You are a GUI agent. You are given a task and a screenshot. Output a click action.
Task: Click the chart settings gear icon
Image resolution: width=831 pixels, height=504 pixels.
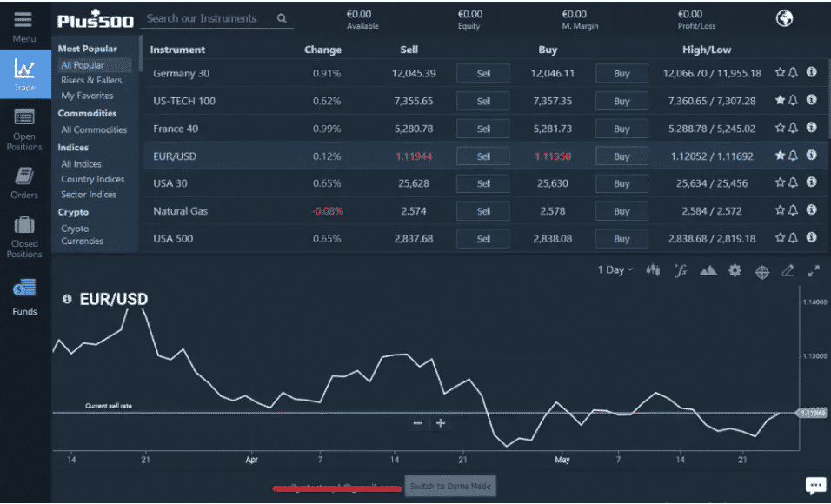(x=735, y=271)
